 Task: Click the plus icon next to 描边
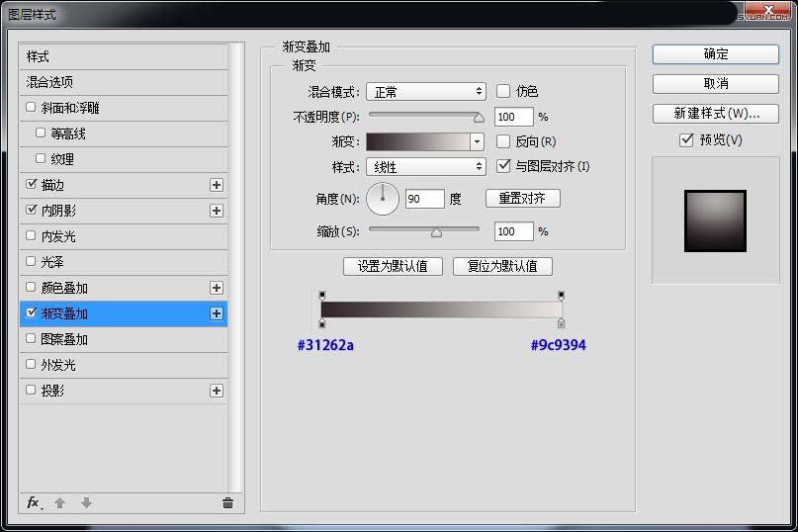(217, 185)
